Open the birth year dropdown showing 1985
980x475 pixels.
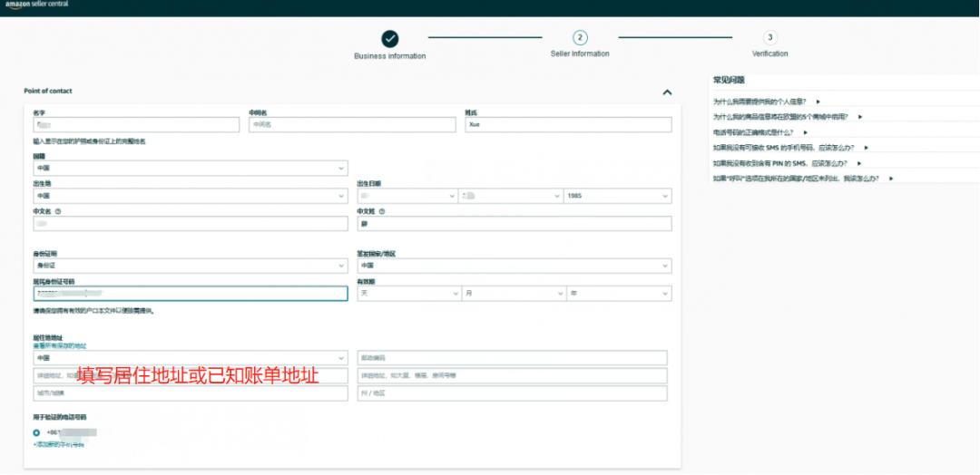pyautogui.click(x=617, y=195)
